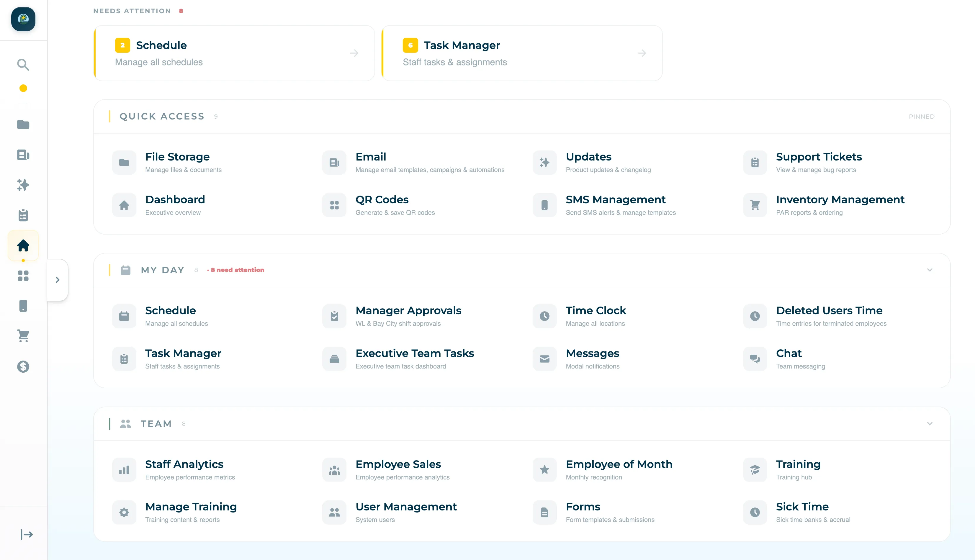Select the clipboard tickets icon in sidebar

coord(23,215)
